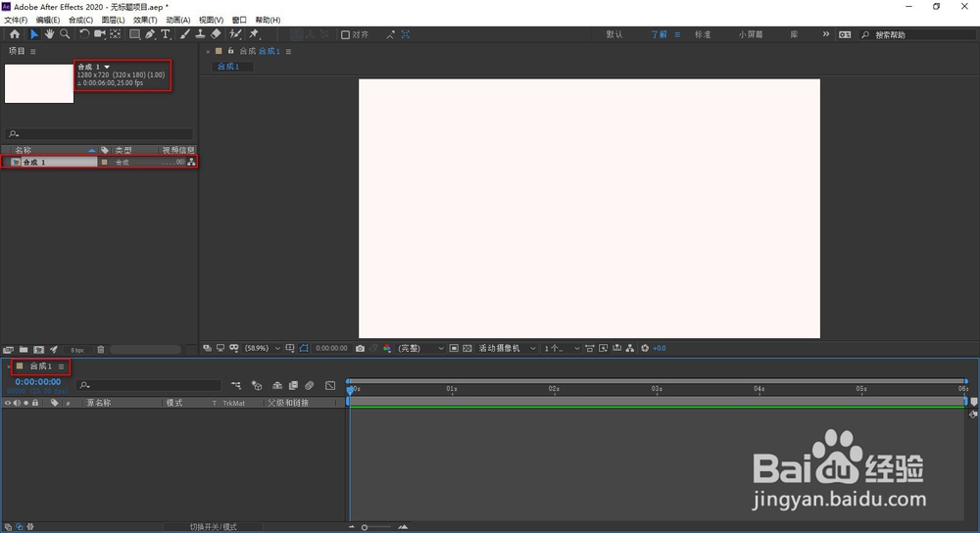Click the reset exposure icon
This screenshot has height=533, width=980.
coord(645,348)
